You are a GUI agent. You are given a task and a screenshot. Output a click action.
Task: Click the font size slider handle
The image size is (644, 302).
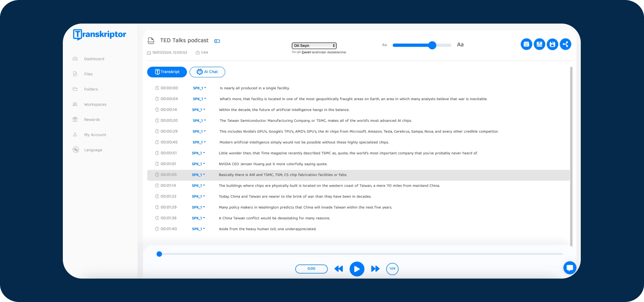tap(432, 45)
